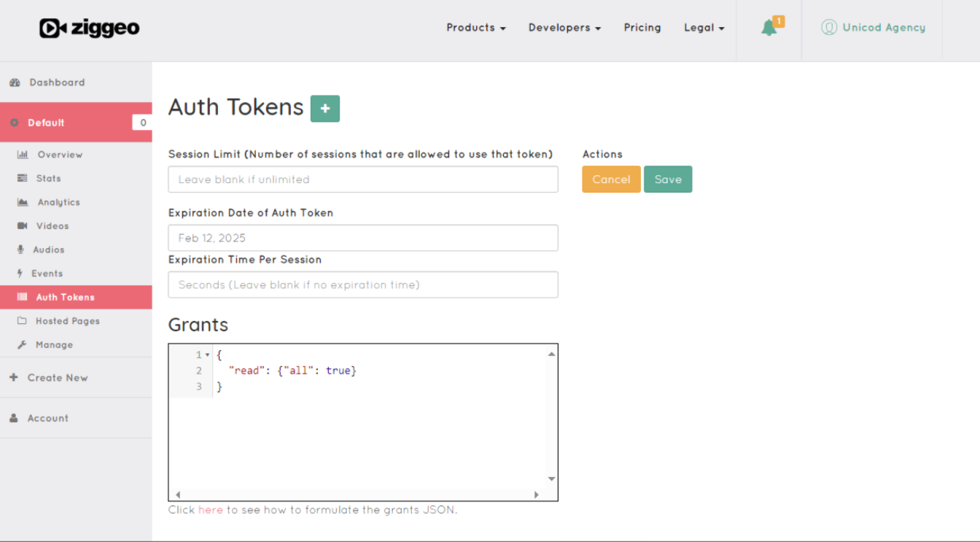Open the Dashboard section
Screen dimensions: 980x542
76,82
